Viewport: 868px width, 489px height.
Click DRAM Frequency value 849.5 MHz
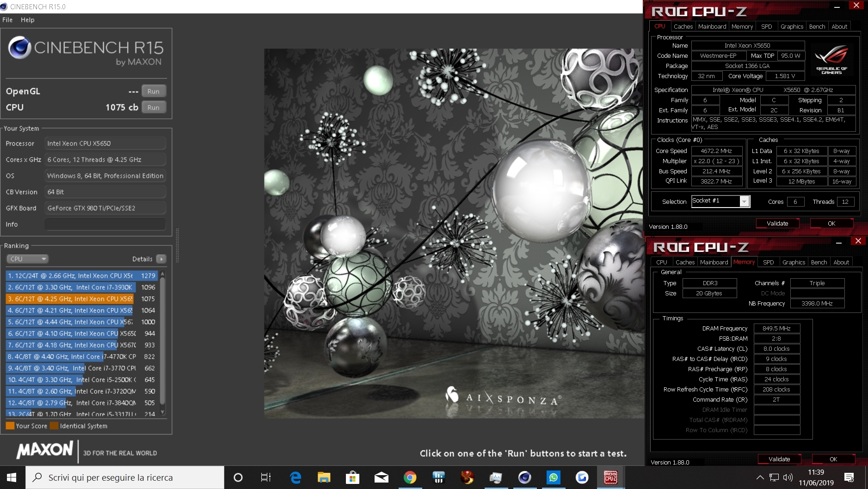click(776, 328)
